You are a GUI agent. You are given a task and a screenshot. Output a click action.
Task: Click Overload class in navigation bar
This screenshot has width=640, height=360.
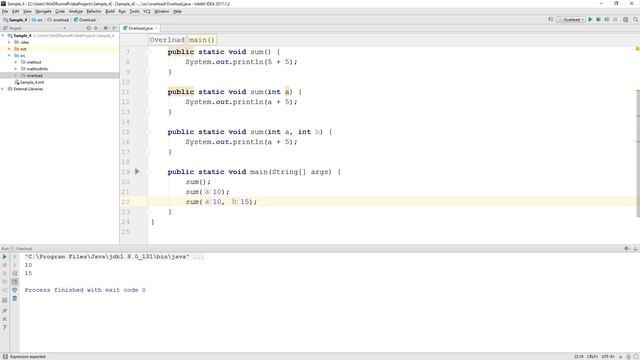click(84, 20)
